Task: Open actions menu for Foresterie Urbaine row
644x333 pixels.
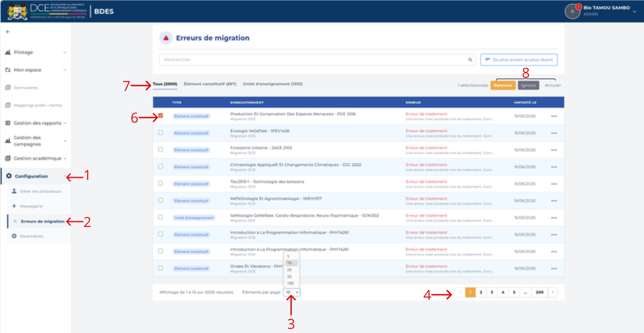Action: (554, 150)
